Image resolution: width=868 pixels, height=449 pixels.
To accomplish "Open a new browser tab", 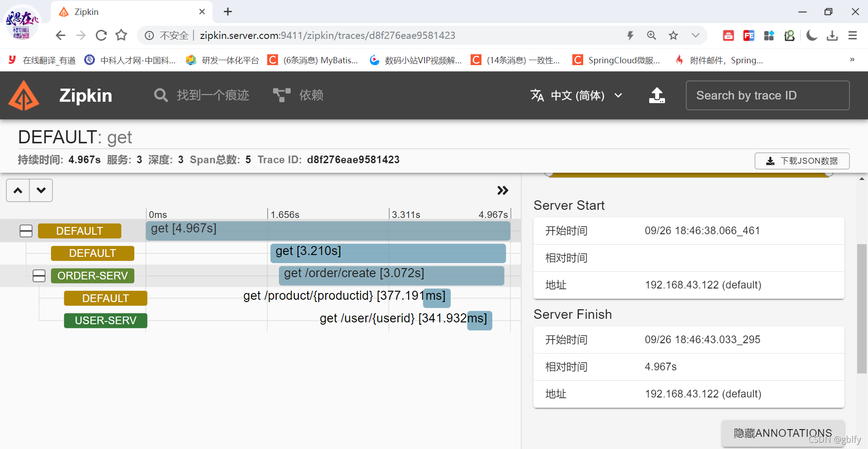I will coord(228,12).
